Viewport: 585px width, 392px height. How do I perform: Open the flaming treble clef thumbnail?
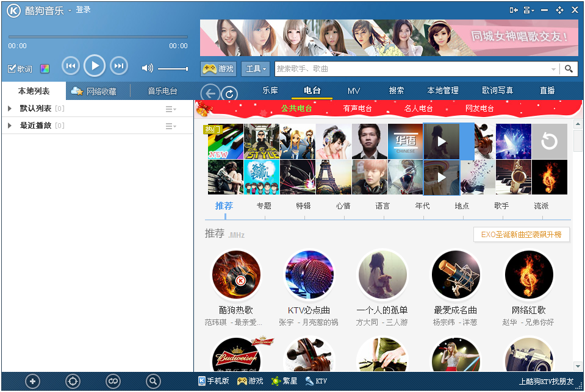550,177
